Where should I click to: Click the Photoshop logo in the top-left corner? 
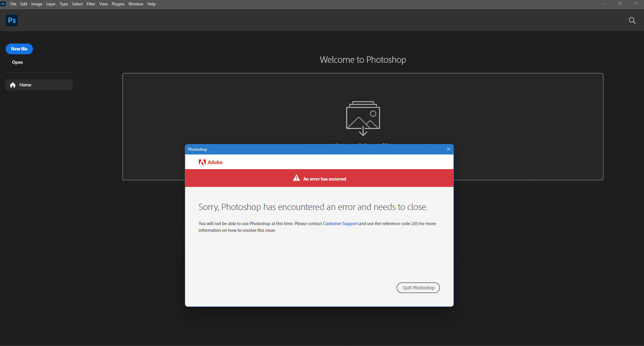11,20
